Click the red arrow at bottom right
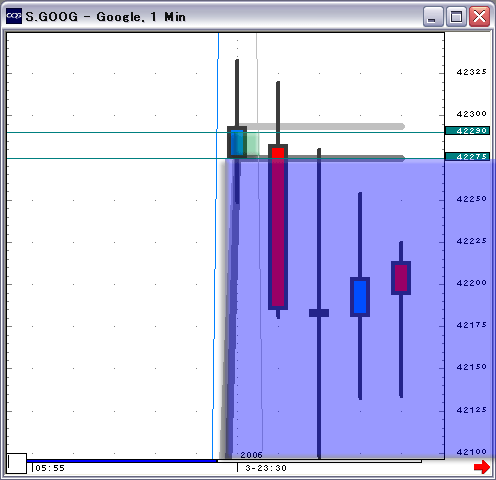 click(482, 467)
